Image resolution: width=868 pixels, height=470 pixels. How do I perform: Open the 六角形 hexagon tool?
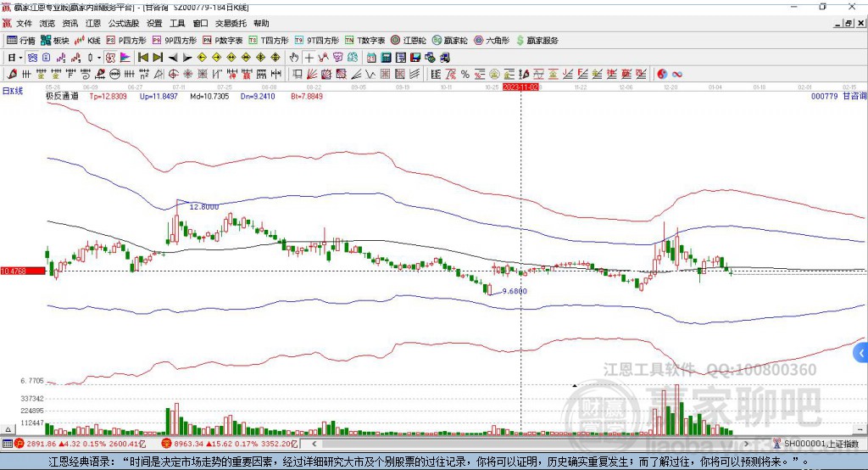[492, 41]
